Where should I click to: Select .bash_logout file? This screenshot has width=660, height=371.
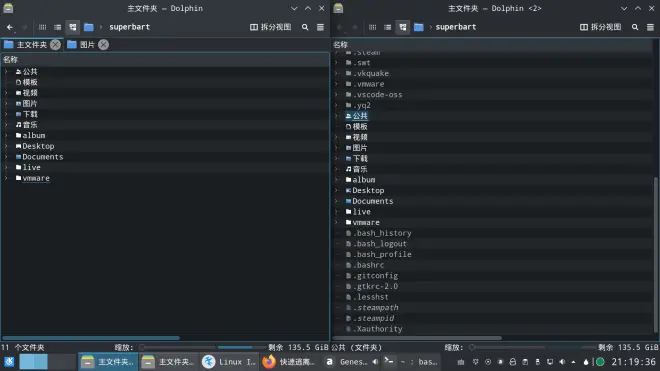376,244
